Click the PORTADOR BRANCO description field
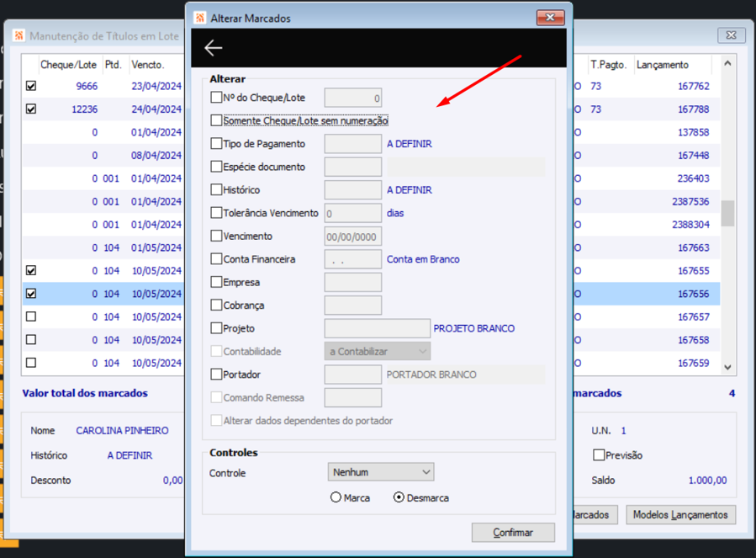The width and height of the screenshot is (756, 558). (x=466, y=375)
